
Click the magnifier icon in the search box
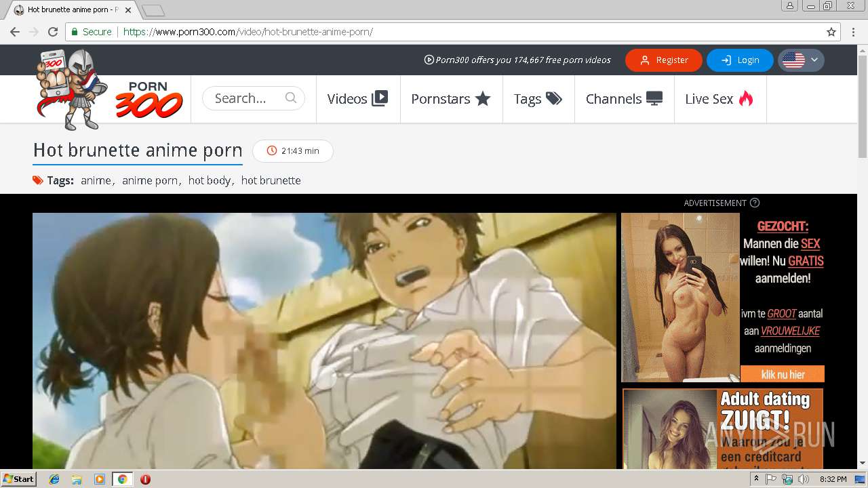click(x=291, y=98)
